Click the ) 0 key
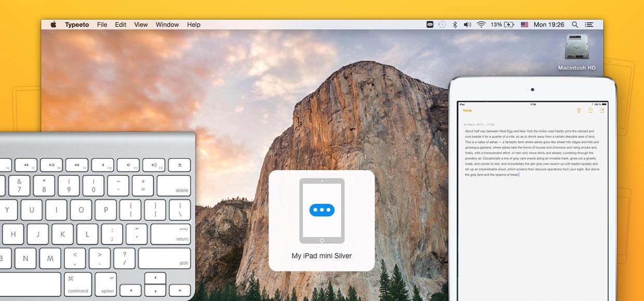The height and width of the screenshot is (301, 644). coord(93,185)
